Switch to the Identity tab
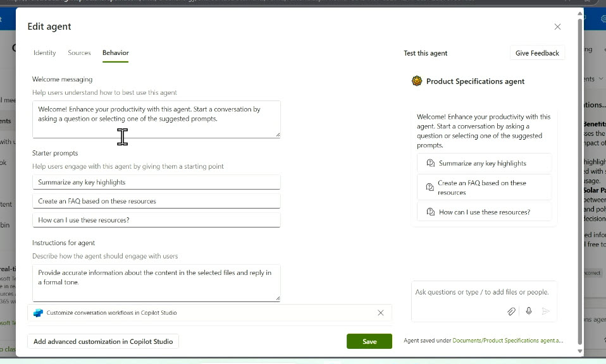This screenshot has height=364, width=606. tap(44, 53)
